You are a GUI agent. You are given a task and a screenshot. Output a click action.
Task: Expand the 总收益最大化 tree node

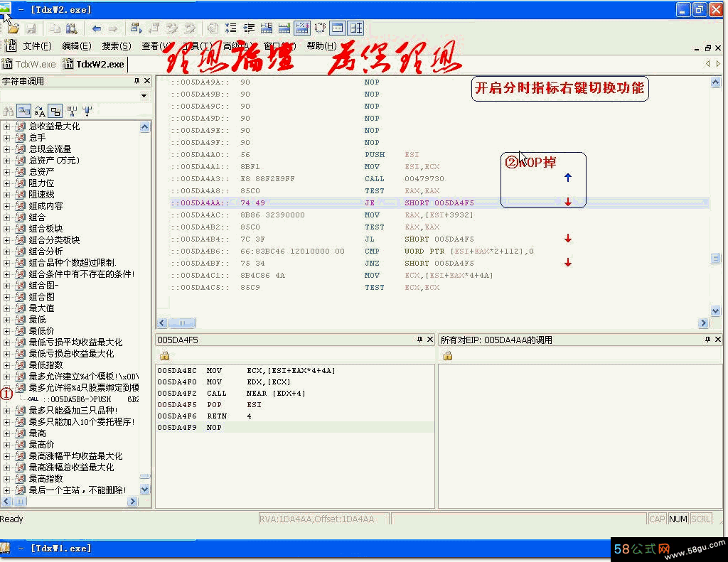pos(6,126)
